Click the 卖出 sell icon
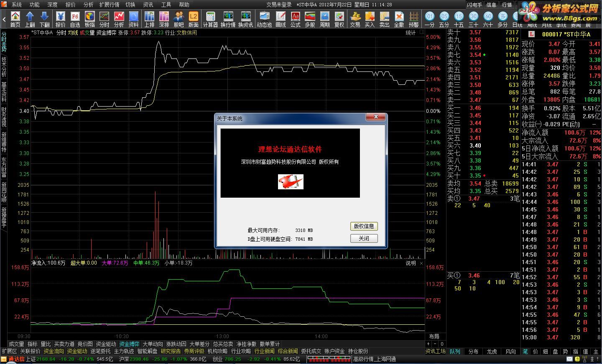The height and width of the screenshot is (364, 602). click(x=385, y=19)
